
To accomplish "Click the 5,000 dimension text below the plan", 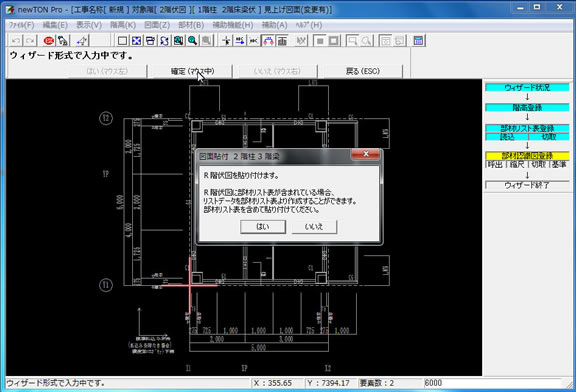I will (259, 348).
